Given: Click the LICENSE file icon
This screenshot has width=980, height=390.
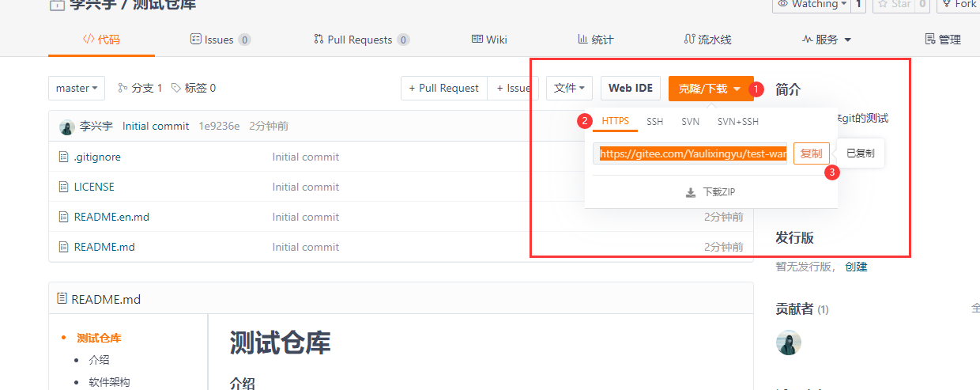Looking at the screenshot, I should tap(64, 187).
